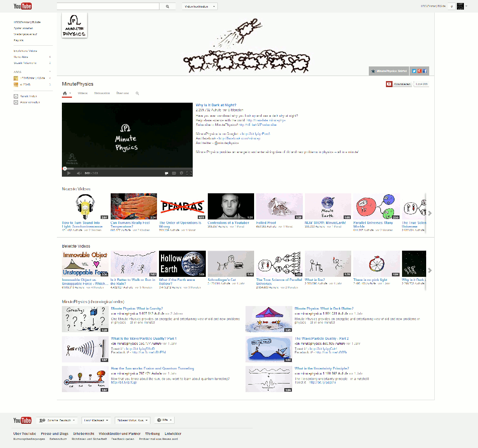
Task: Click the YouTube logo in header
Action: pos(23,6)
